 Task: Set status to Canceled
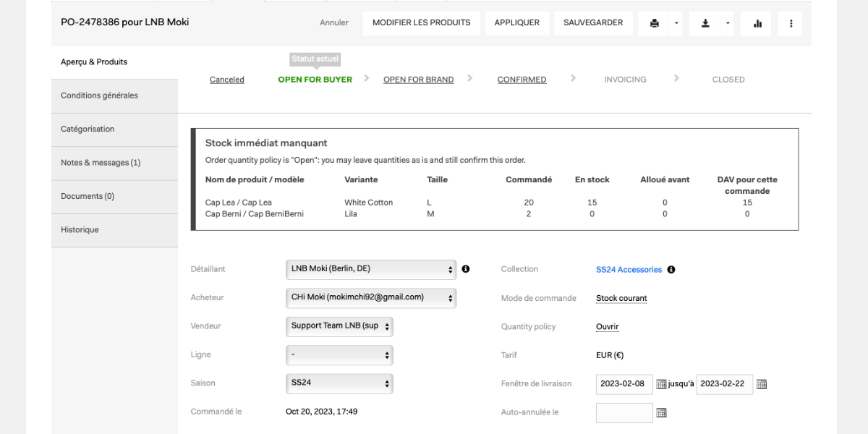pos(227,80)
